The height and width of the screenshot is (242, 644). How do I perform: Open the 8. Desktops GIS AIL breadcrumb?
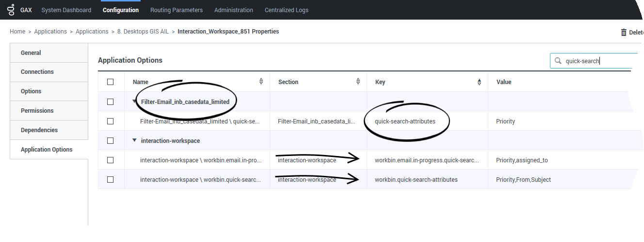pos(143,32)
